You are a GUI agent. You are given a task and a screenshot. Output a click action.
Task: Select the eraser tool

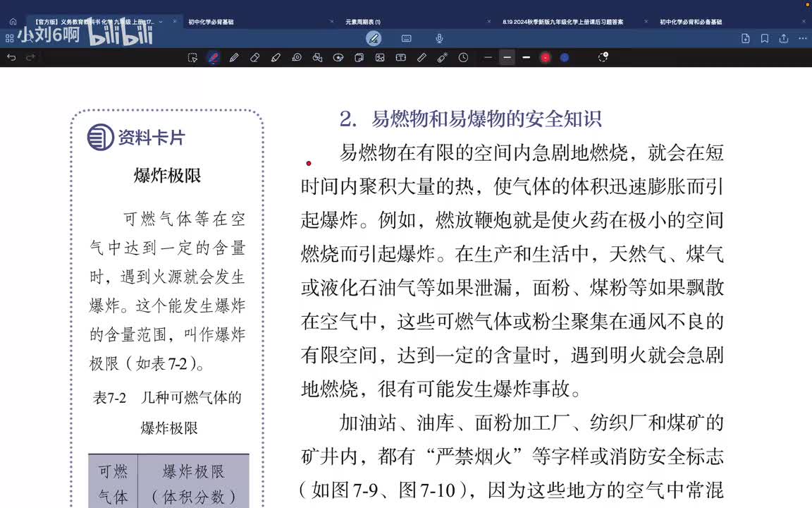(254, 58)
